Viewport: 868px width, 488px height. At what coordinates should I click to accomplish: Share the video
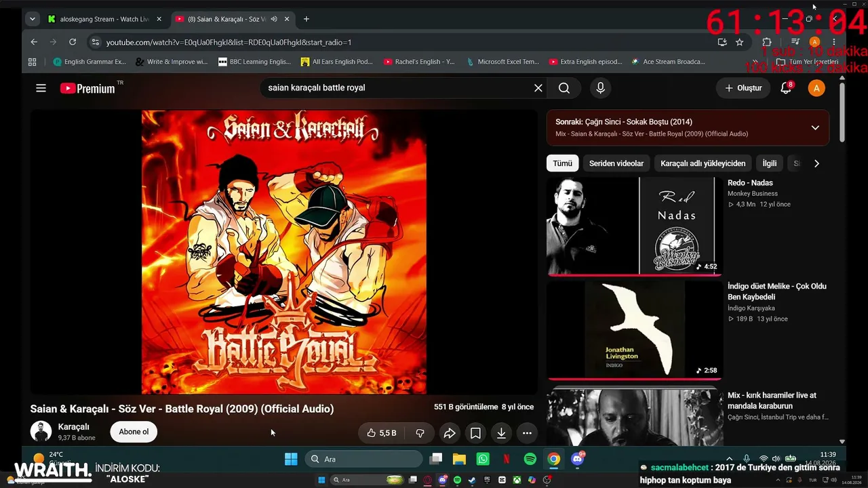pyautogui.click(x=449, y=433)
